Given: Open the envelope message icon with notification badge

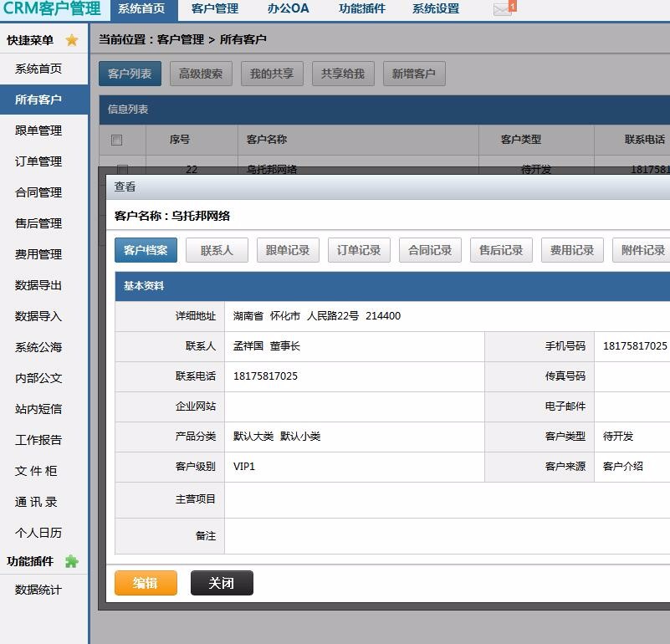Looking at the screenshot, I should [x=501, y=8].
